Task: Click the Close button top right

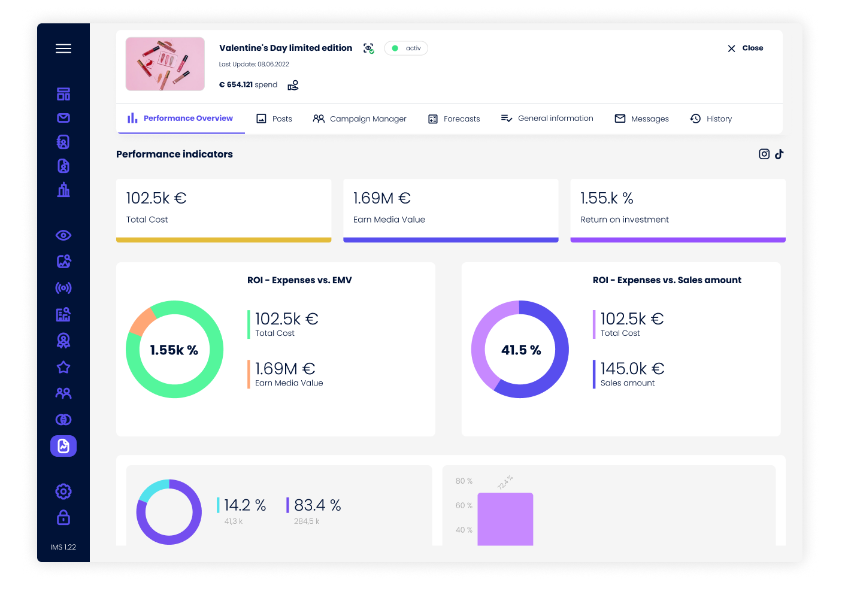Action: (744, 48)
